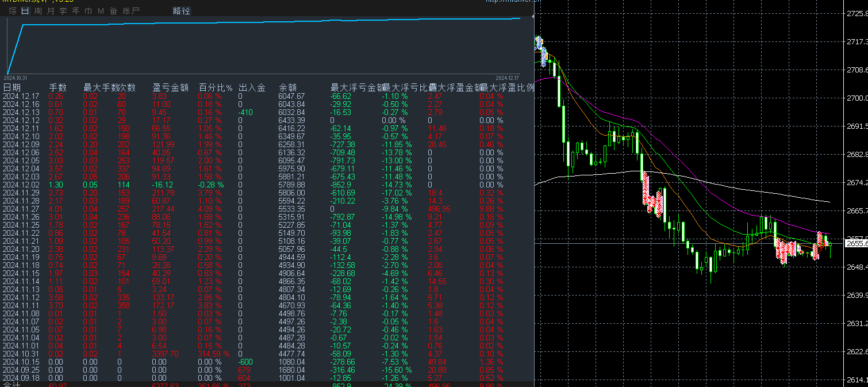Viewport: 868px width, 387px height.
Task: Click the 路径 path button
Action: pyautogui.click(x=182, y=11)
